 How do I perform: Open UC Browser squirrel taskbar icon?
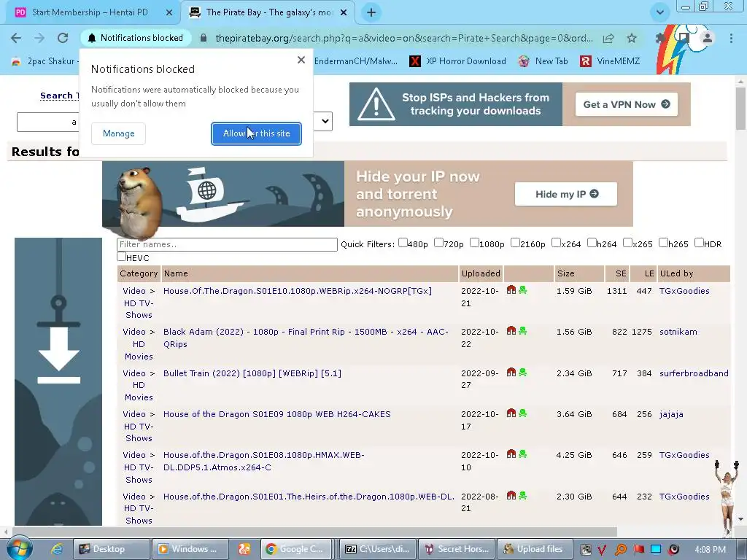[244, 549]
